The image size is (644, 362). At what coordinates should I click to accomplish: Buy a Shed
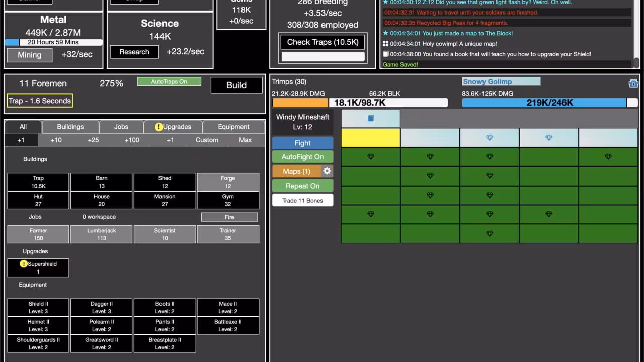pyautogui.click(x=165, y=182)
